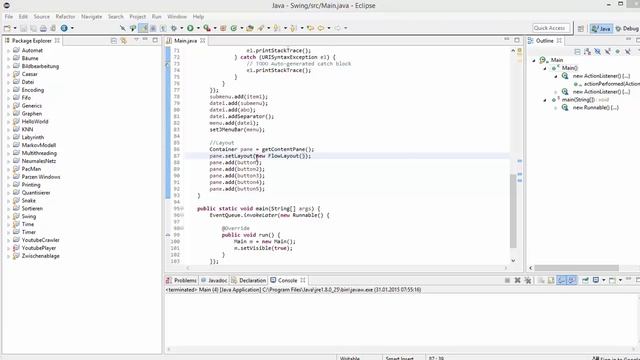Click Last Edit Location arrow icon
Image resolution: width=640 pixels, height=360 pixels.
pyautogui.click(x=311, y=28)
